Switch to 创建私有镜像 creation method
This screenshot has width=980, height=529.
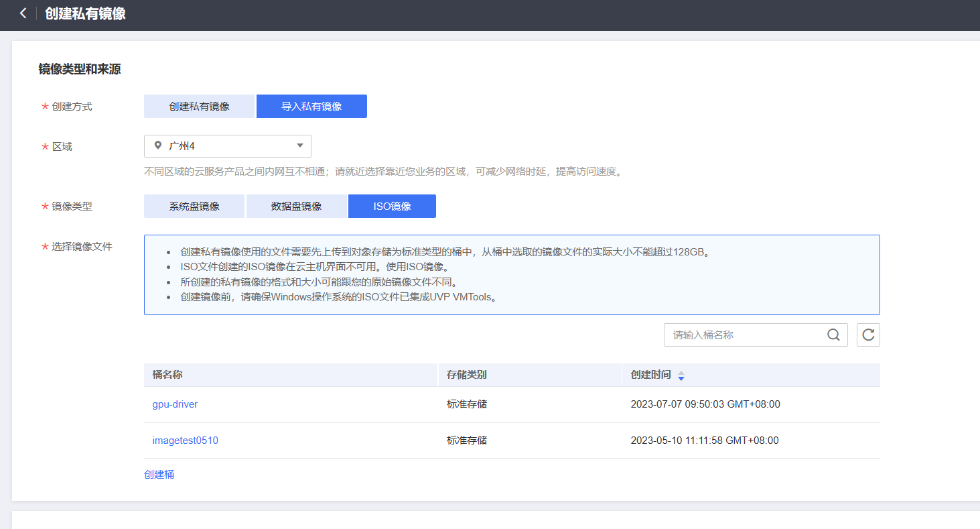[199, 106]
